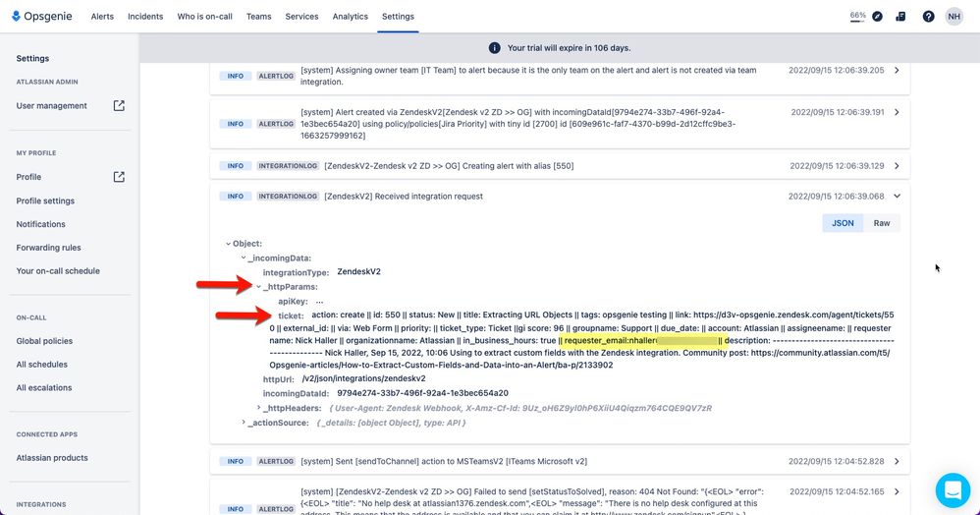
Task: Open the Teams tab
Action: click(x=259, y=17)
